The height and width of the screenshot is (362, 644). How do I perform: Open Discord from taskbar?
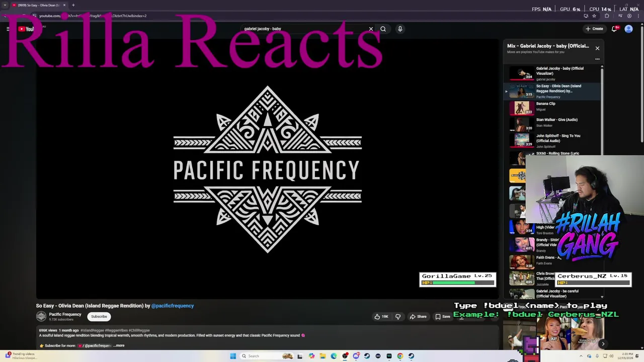356,356
